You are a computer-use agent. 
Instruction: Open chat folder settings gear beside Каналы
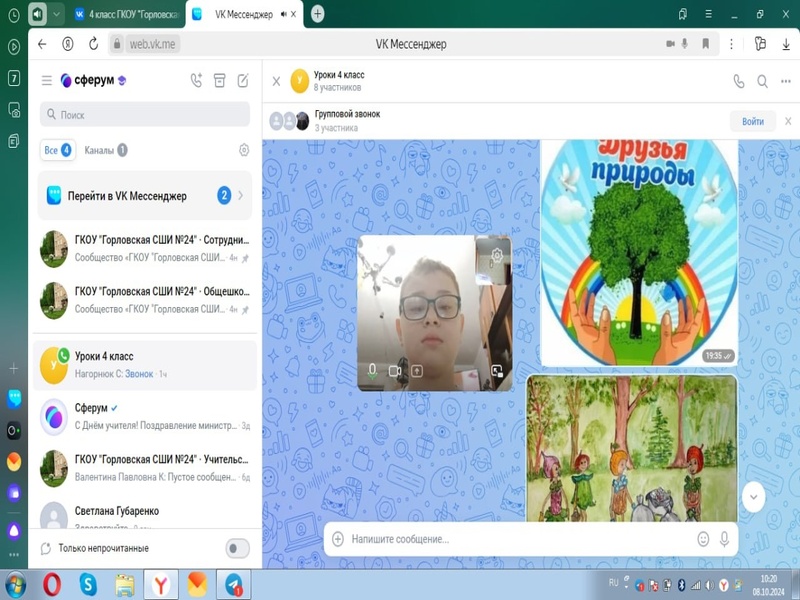tap(244, 150)
